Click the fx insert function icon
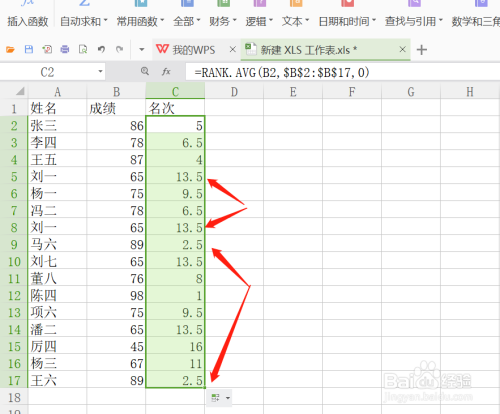Image resolution: width=500 pixels, height=414 pixels. click(166, 71)
